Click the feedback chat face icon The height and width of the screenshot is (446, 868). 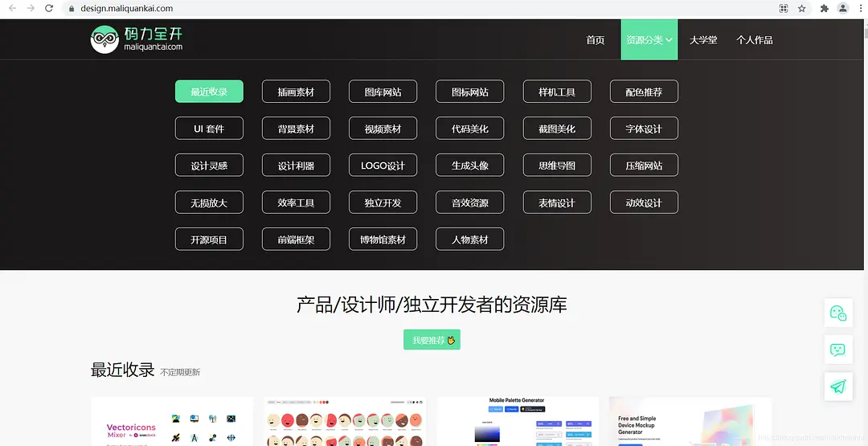pos(838,350)
